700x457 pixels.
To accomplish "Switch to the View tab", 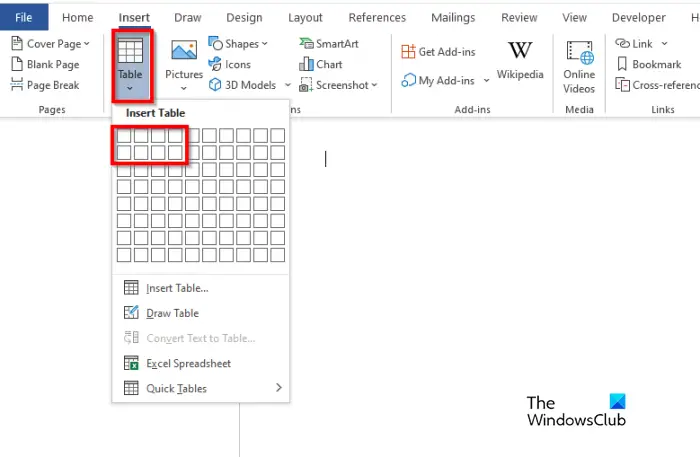I will point(574,17).
